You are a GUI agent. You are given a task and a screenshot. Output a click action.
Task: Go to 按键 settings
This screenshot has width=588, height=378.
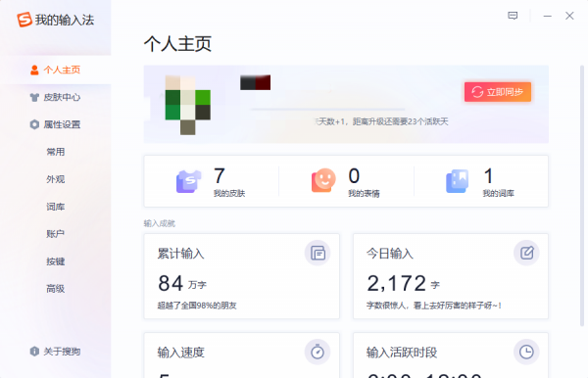[56, 261]
